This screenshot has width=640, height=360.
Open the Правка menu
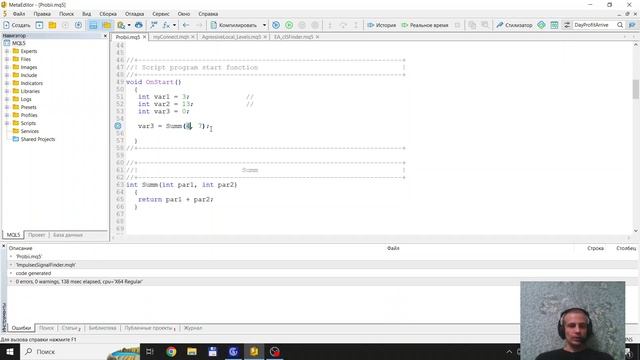pyautogui.click(x=42, y=14)
